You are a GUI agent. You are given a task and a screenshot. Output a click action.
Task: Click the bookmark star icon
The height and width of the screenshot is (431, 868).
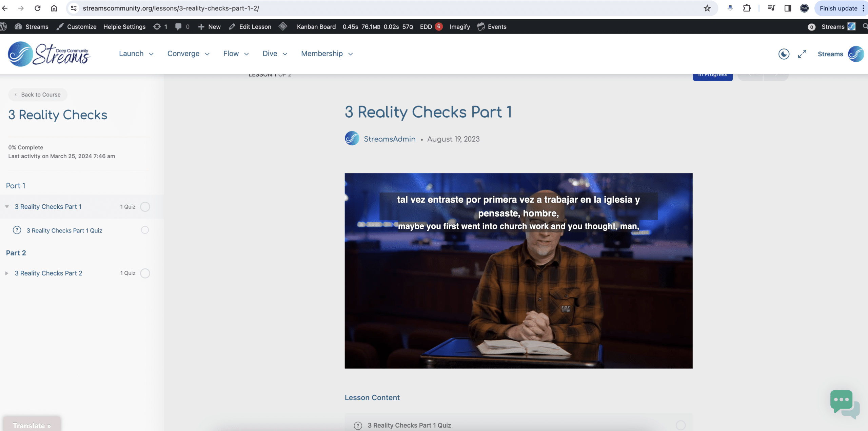(707, 8)
